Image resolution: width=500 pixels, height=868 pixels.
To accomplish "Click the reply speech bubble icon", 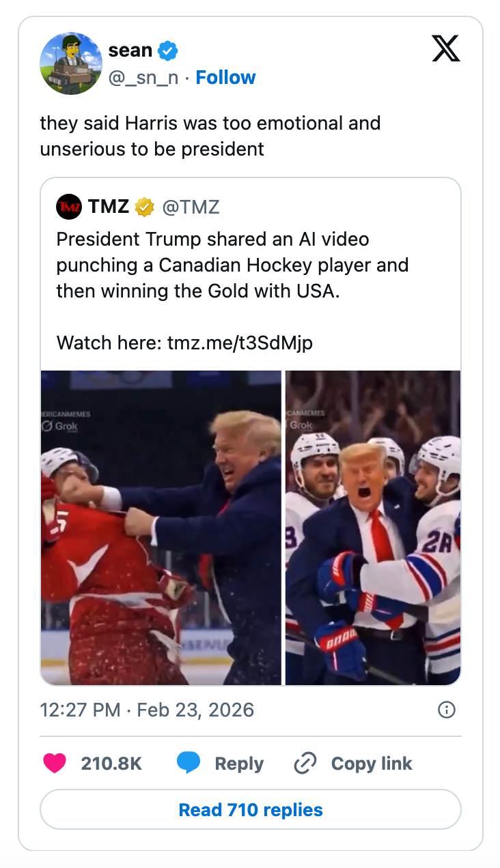I will [x=189, y=763].
